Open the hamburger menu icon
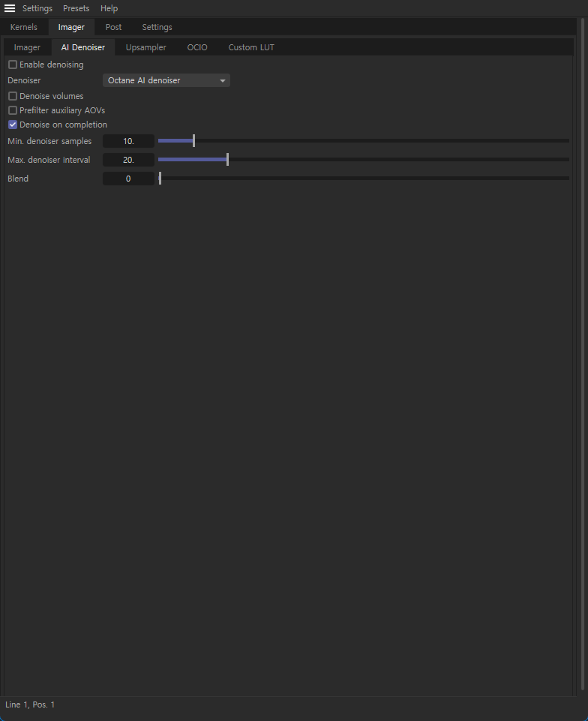Image resolution: width=588 pixels, height=721 pixels. click(10, 8)
